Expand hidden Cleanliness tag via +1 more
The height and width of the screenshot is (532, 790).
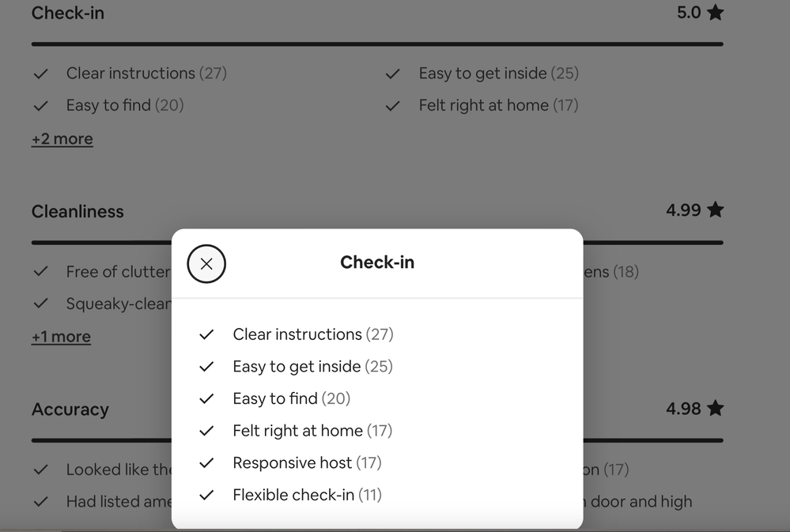click(61, 336)
